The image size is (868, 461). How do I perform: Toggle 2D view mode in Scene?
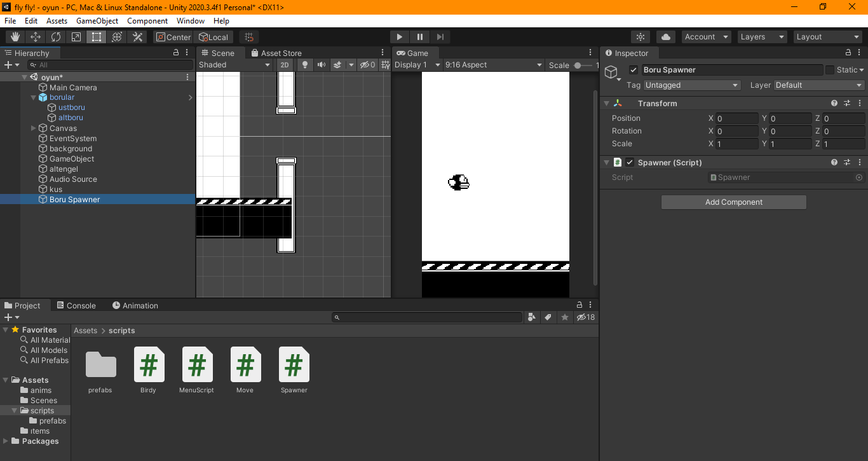click(285, 65)
